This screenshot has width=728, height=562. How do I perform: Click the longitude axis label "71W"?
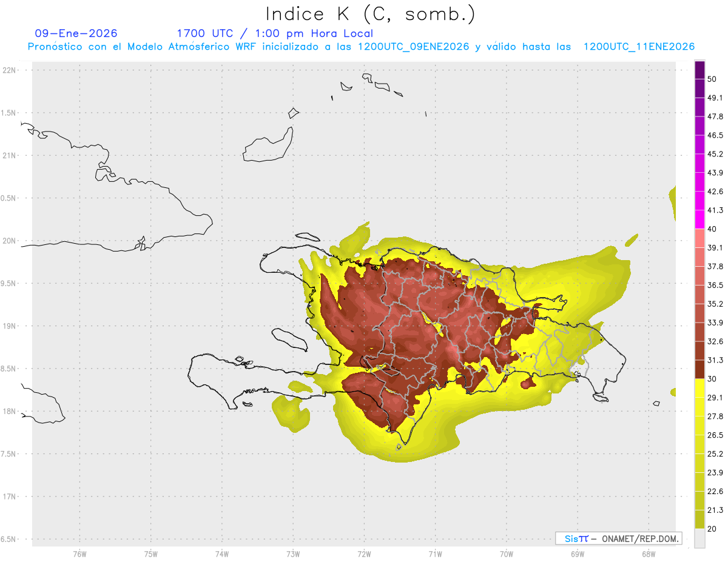[x=435, y=554]
